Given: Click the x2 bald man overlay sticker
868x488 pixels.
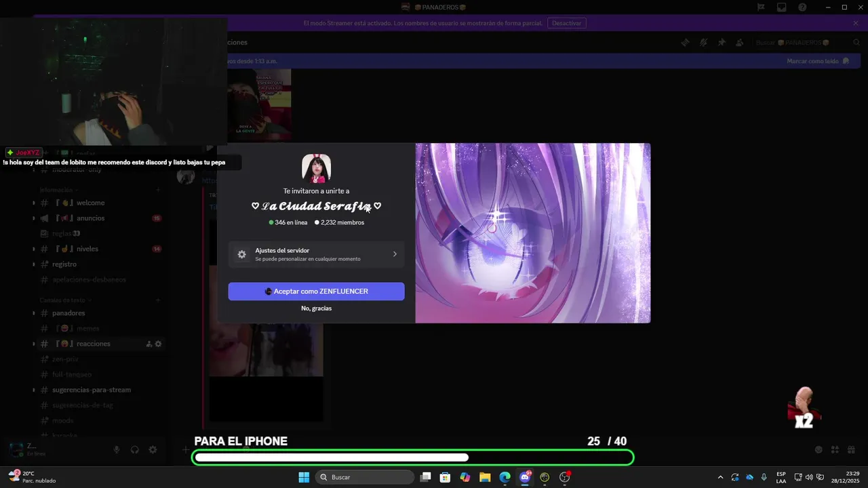Looking at the screenshot, I should point(804,408).
